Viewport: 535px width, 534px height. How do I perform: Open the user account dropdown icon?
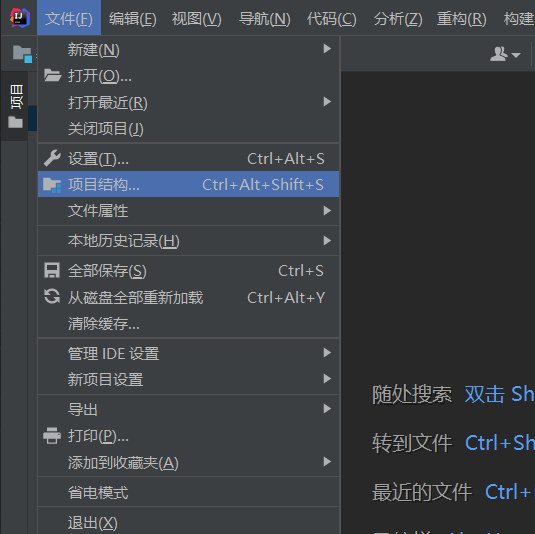(505, 54)
